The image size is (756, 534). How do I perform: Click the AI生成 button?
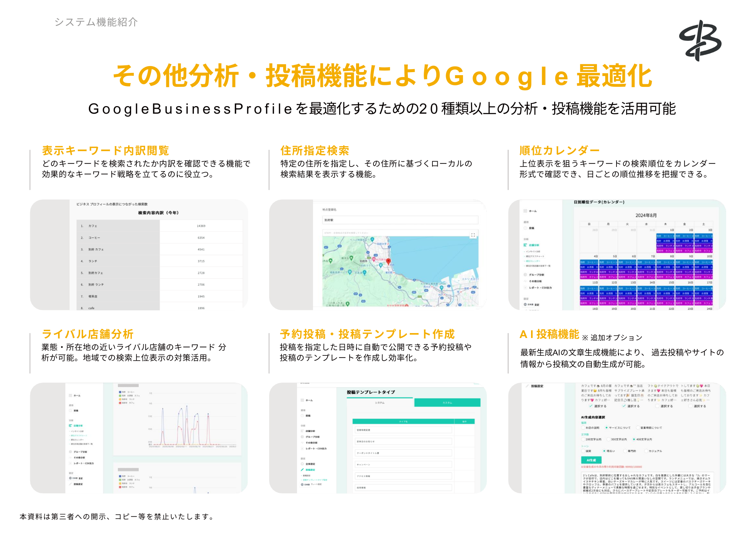[591, 460]
